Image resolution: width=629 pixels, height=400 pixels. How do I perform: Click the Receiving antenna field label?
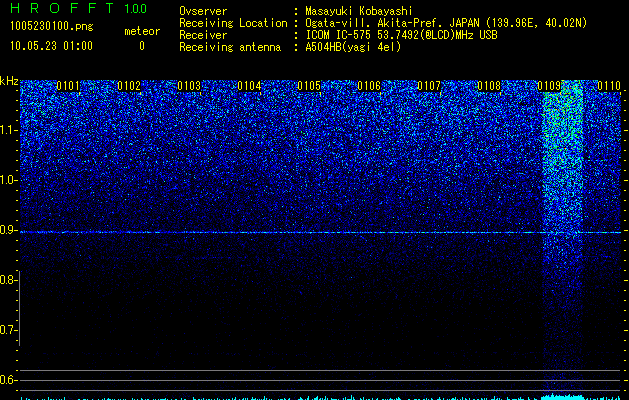(230, 47)
